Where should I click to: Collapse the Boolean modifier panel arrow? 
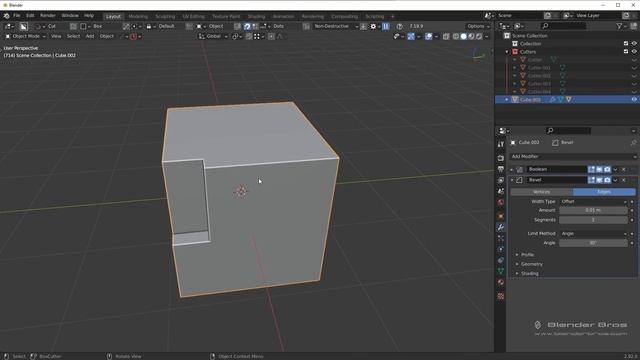[512, 169]
